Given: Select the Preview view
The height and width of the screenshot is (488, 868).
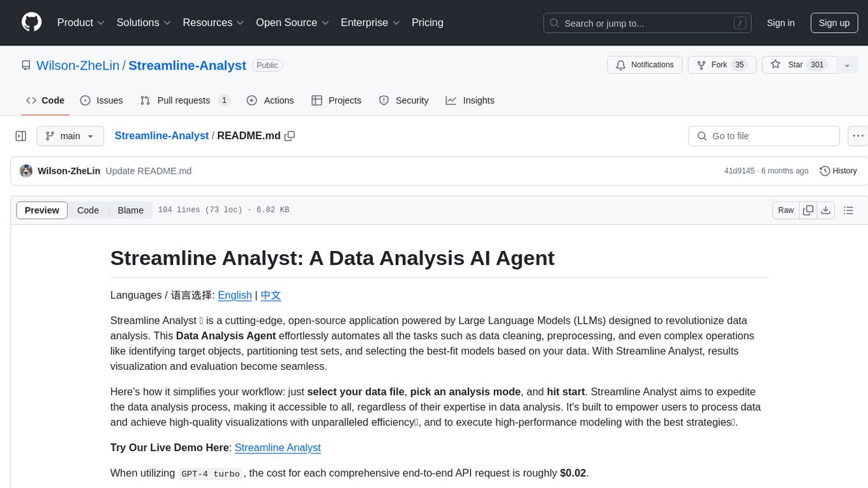Looking at the screenshot, I should [42, 210].
